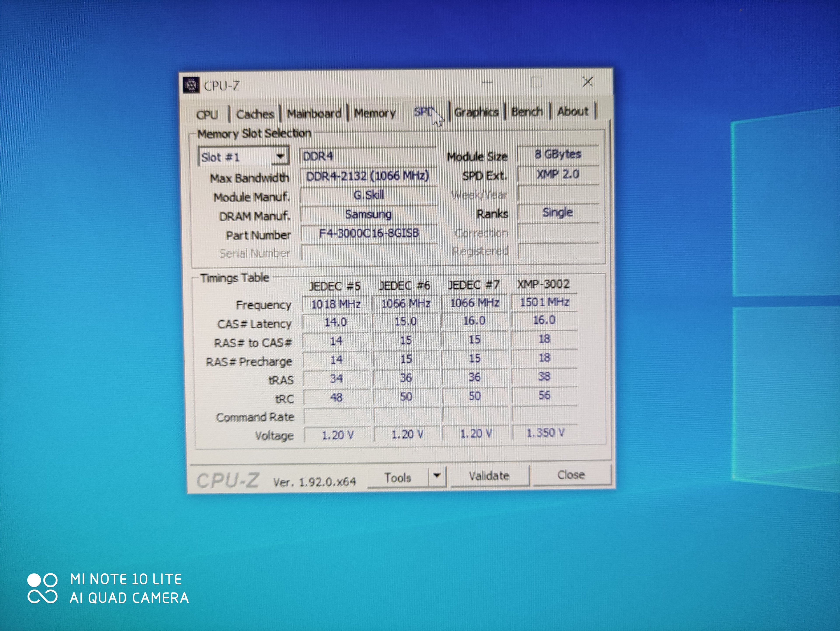The width and height of the screenshot is (840, 631).
Task: Click the Part Number field F4-3000C16-8GISB
Action: pyautogui.click(x=369, y=233)
